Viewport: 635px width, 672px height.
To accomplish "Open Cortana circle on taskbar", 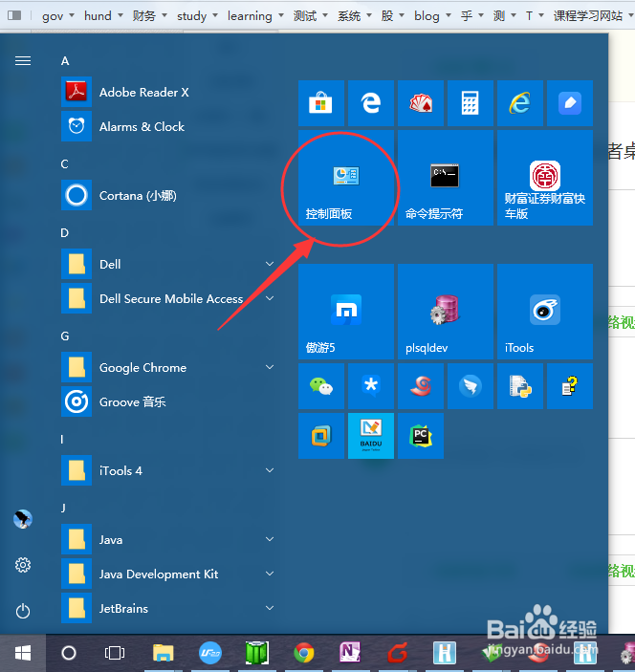I will 69,653.
